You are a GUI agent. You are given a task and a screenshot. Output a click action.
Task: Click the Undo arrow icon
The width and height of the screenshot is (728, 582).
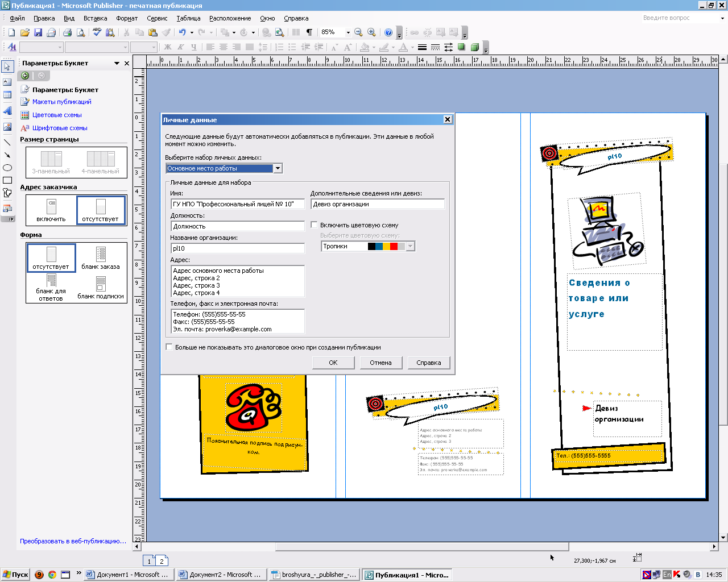[183, 32]
